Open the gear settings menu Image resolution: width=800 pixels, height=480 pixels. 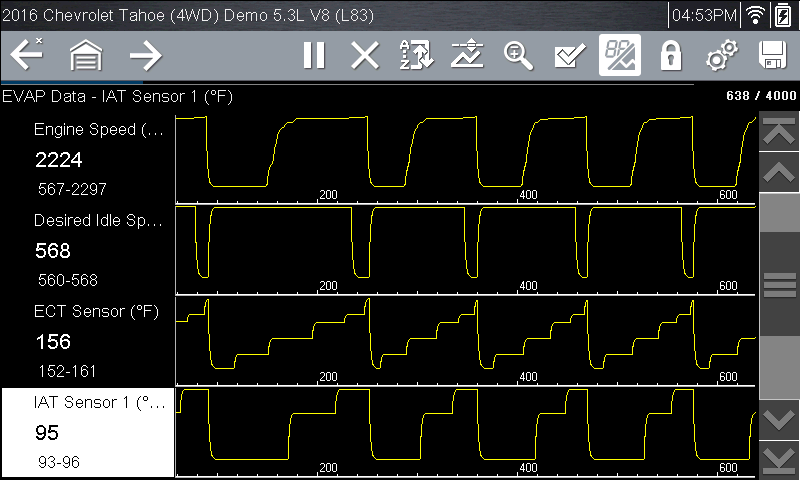[x=721, y=56]
